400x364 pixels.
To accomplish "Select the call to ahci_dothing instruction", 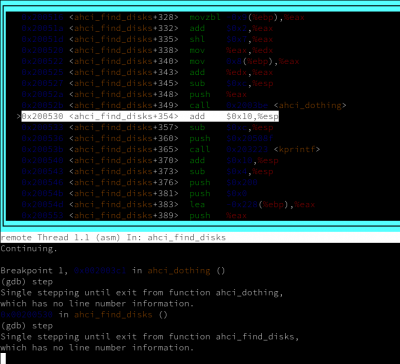I will tap(184, 105).
